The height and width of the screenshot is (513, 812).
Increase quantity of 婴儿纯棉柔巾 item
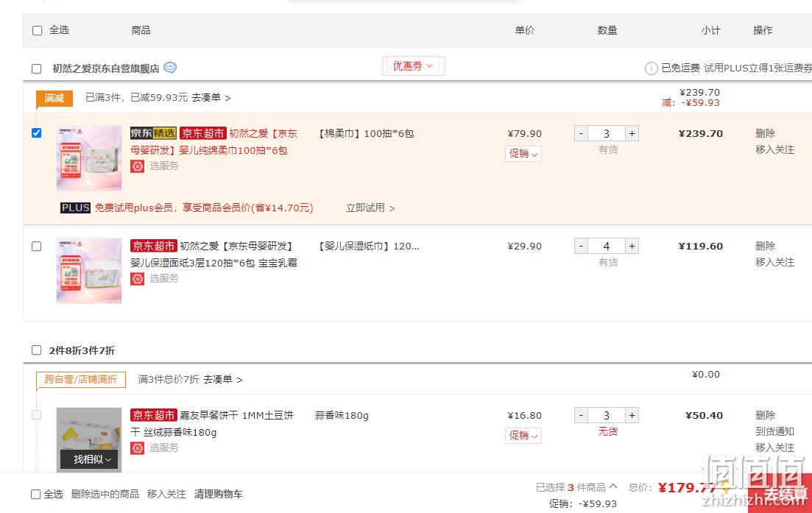[632, 133]
